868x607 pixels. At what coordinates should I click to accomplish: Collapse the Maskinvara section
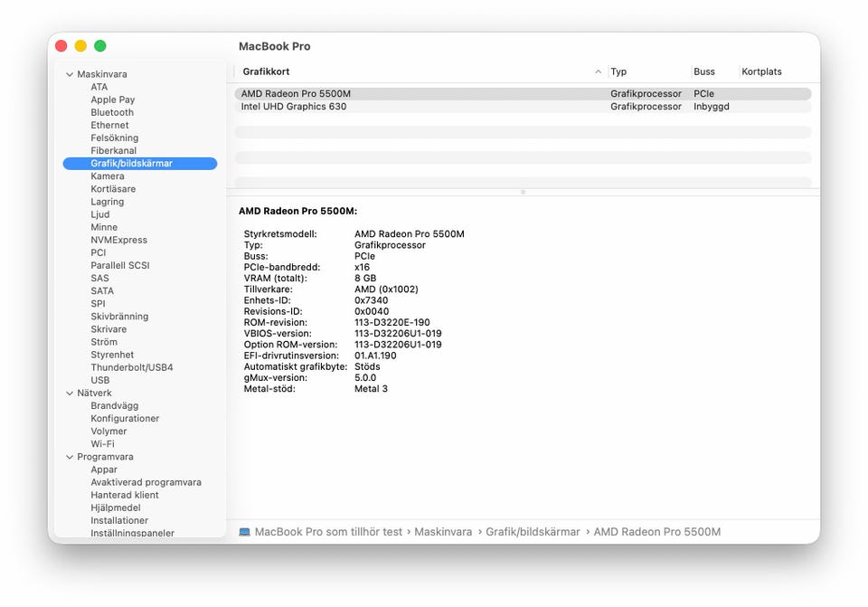(70, 74)
